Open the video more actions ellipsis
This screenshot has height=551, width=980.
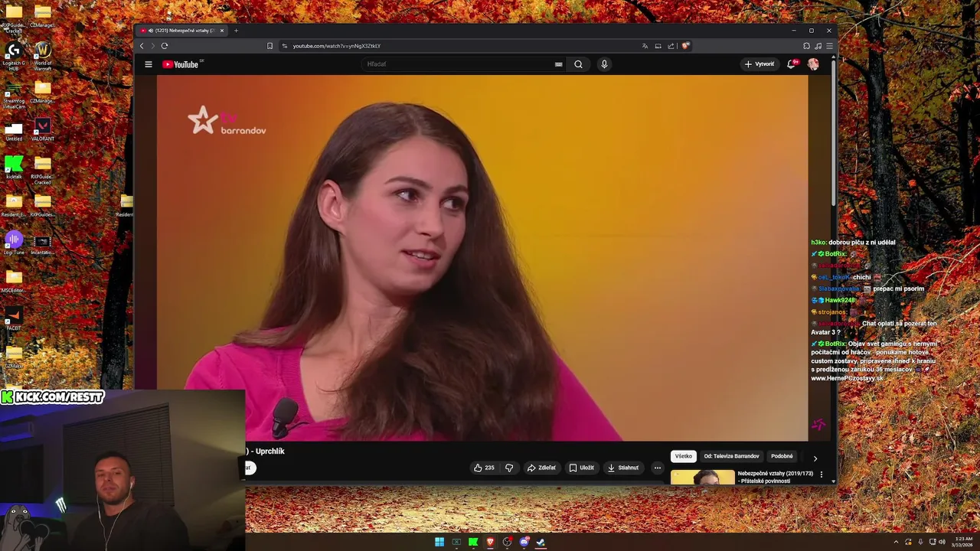click(657, 468)
